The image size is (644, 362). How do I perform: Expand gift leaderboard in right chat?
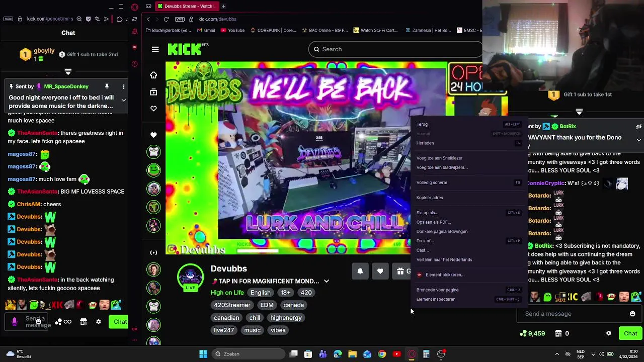tap(579, 112)
